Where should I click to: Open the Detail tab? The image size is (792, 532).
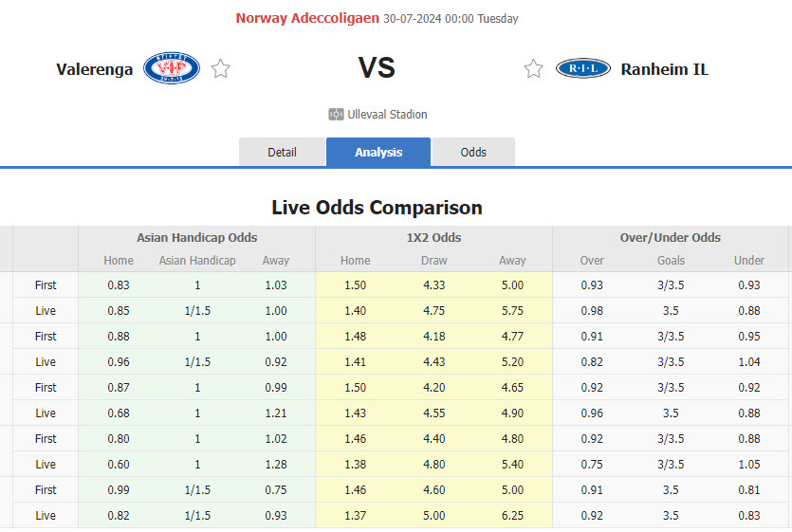tap(282, 152)
